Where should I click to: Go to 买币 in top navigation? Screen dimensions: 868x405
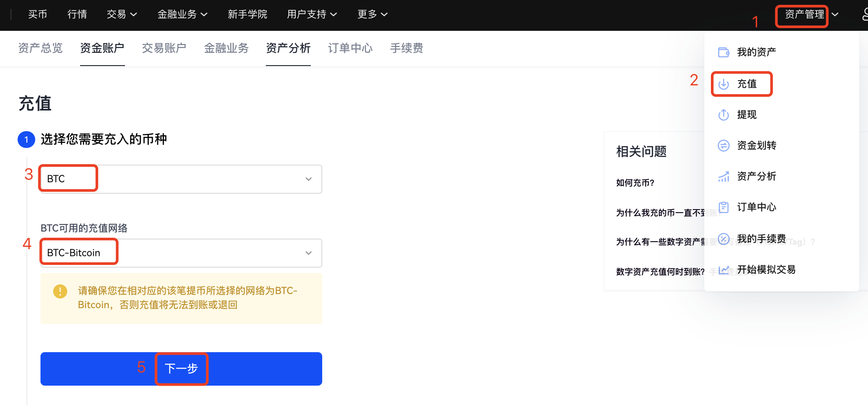(x=37, y=14)
